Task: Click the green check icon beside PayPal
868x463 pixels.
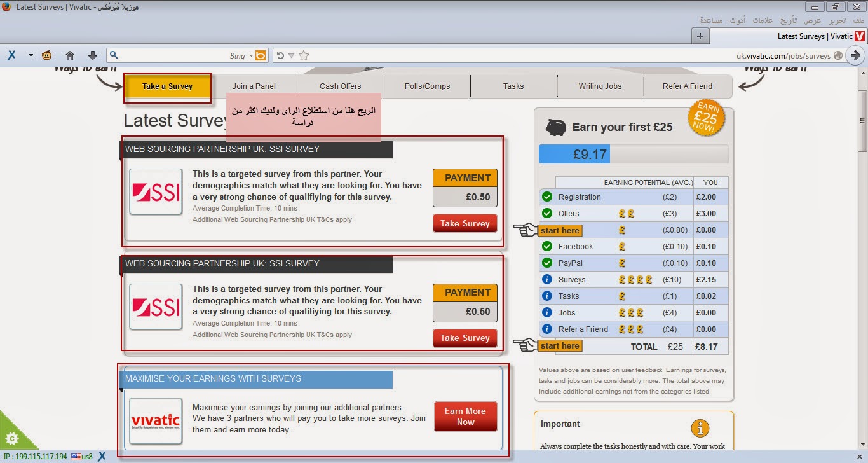Action: (x=546, y=263)
